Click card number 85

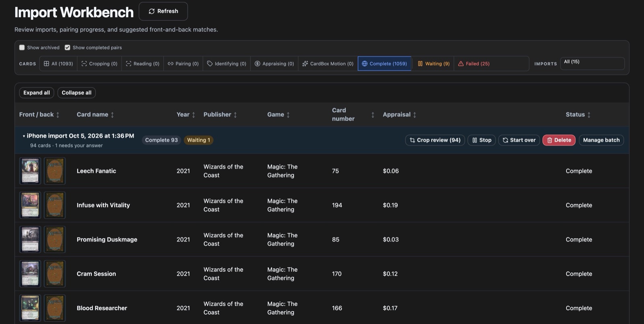coord(336,239)
